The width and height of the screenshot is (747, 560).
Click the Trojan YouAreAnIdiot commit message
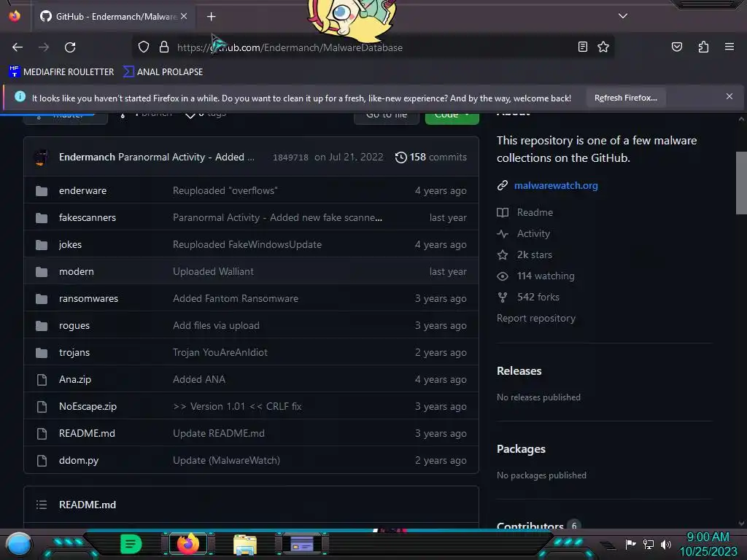click(x=220, y=352)
